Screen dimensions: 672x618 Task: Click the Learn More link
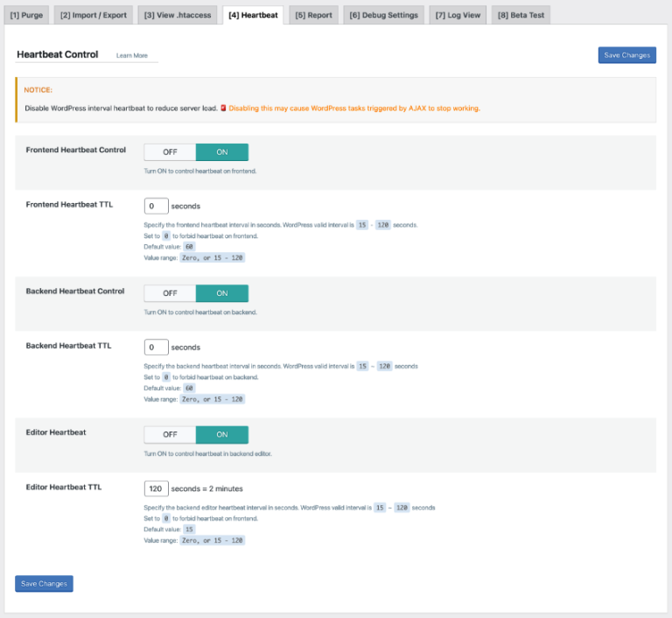[x=132, y=55]
